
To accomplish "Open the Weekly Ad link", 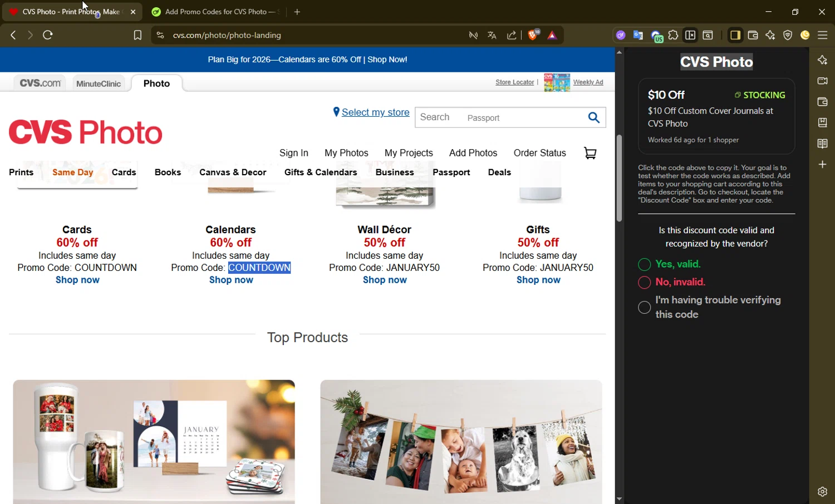I will [588, 82].
